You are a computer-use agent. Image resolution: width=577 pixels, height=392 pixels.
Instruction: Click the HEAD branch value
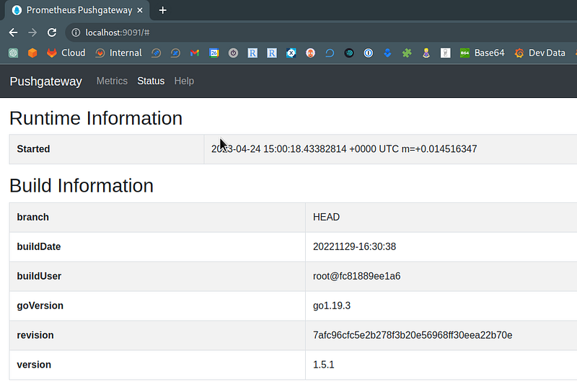point(327,217)
